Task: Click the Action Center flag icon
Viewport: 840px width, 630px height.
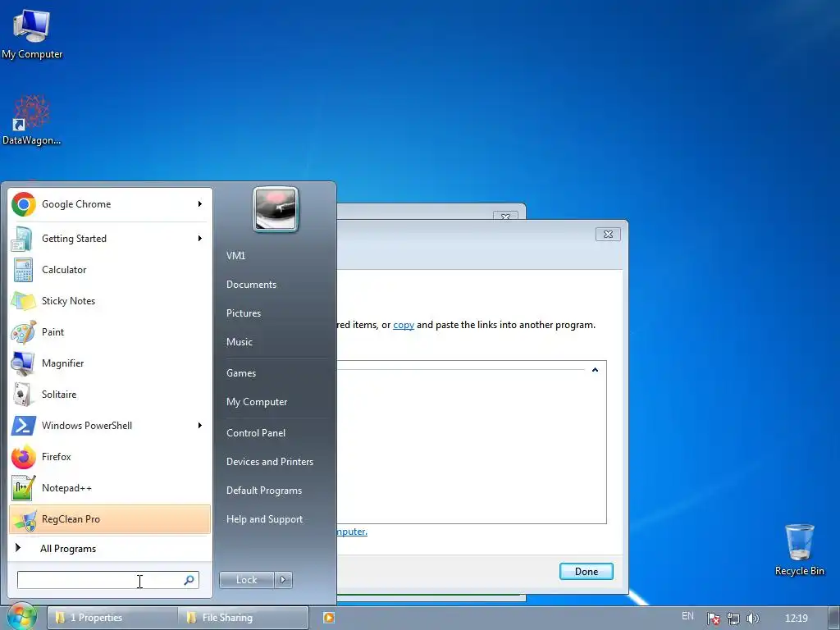Action: pos(713,619)
